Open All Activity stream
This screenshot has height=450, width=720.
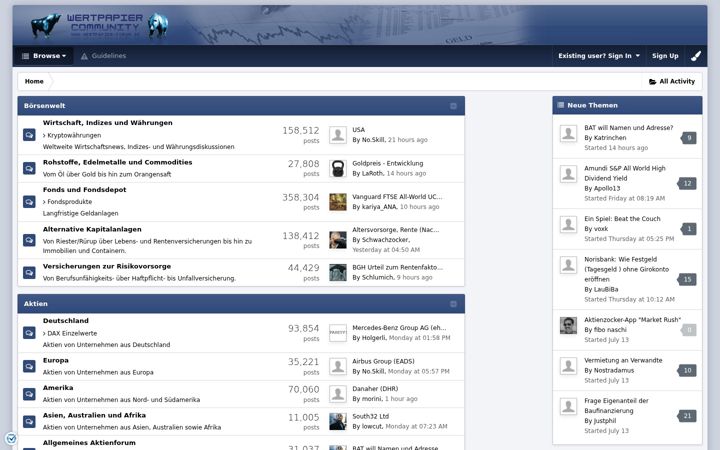tap(672, 81)
